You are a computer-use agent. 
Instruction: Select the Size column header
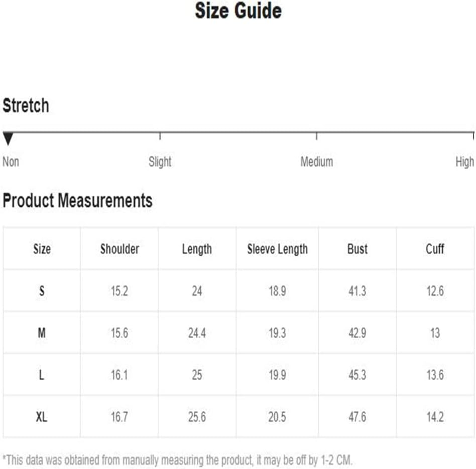[42, 249]
